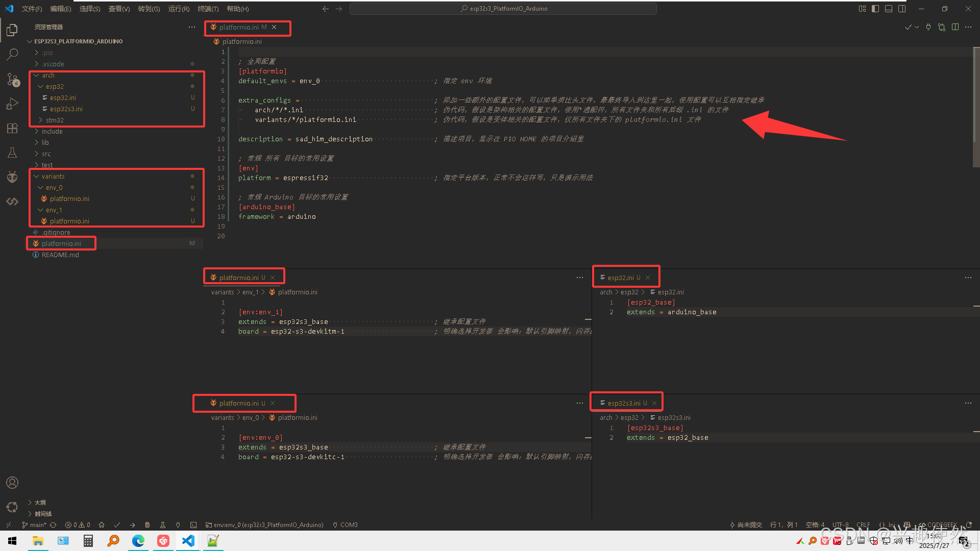Open Customize Layout icon in title bar

(862, 9)
